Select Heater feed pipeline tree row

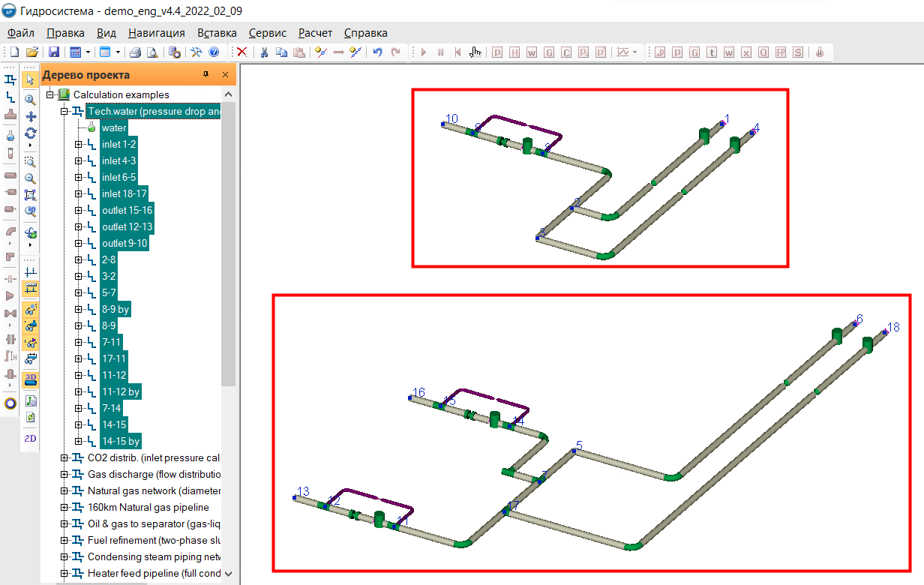point(154,573)
